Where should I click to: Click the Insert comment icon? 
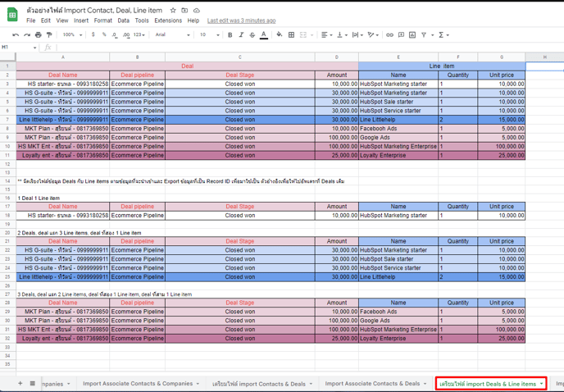tap(401, 35)
